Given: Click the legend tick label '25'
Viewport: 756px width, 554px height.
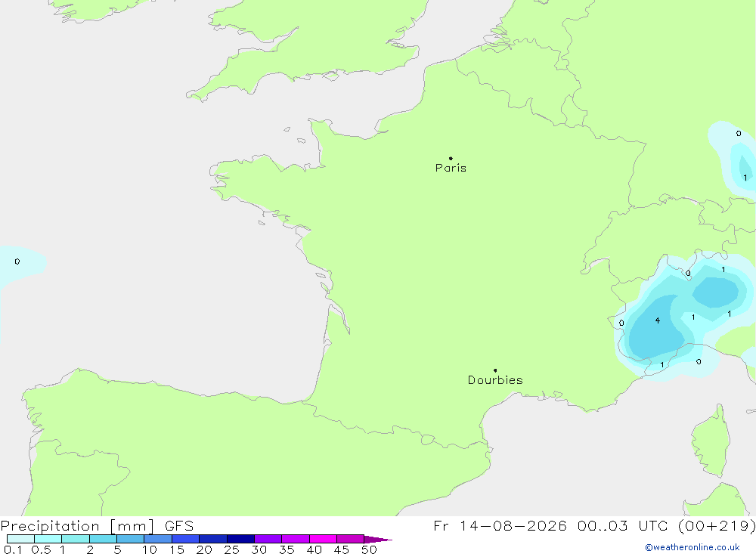Looking at the screenshot, I should [231, 549].
